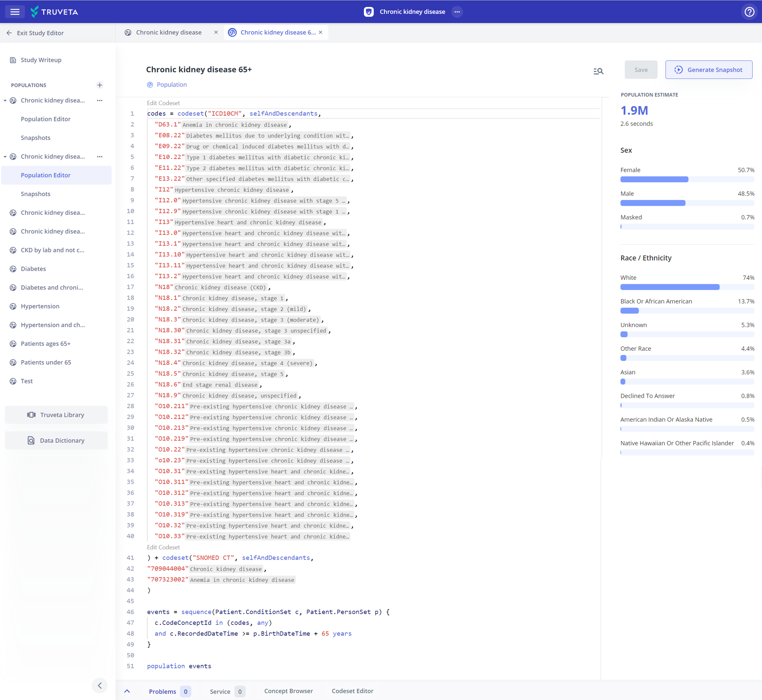Viewport: 762px width, 700px height.
Task: Click "population events" on line 51
Action: tap(179, 666)
